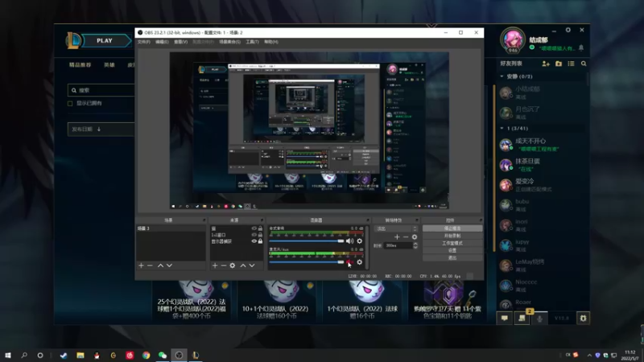Open the Scene Collection menu in OBS
The height and width of the screenshot is (362, 644).
click(x=229, y=42)
